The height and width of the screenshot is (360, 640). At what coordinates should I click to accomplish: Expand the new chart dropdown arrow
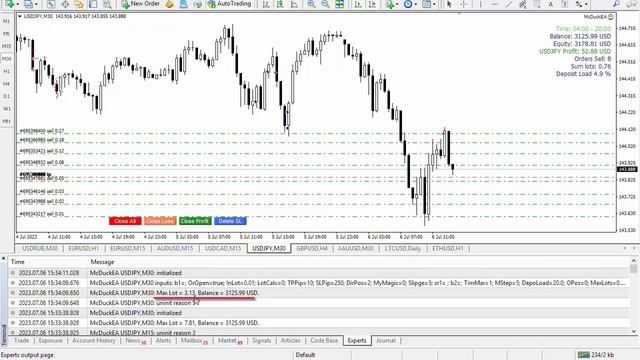[x=17, y=4]
